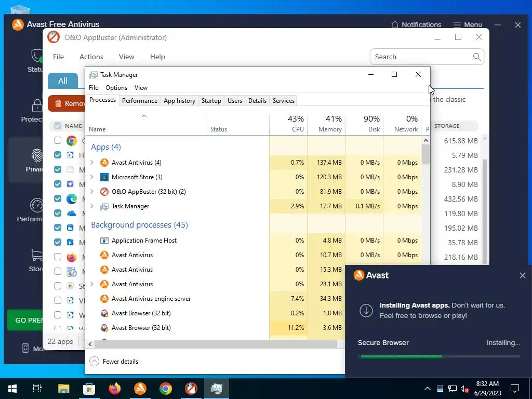Select the All tab in AppBuster
The width and height of the screenshot is (532, 399).
tap(63, 81)
